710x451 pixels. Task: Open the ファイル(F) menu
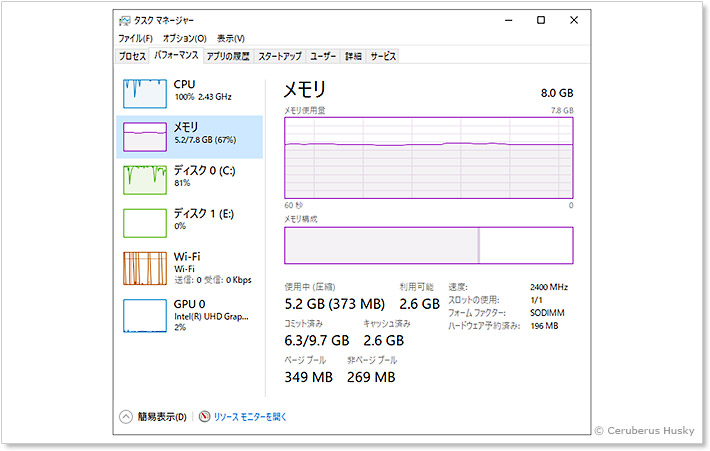(x=135, y=38)
